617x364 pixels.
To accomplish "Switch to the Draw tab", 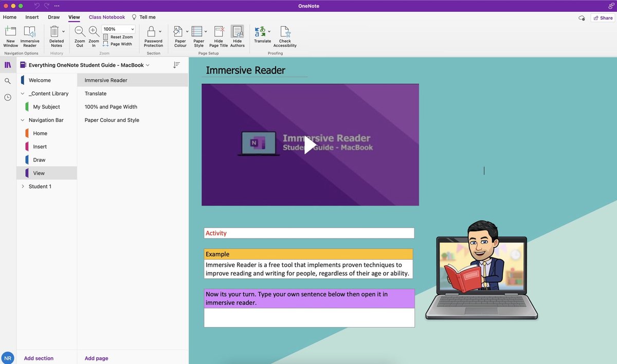I will 54,17.
